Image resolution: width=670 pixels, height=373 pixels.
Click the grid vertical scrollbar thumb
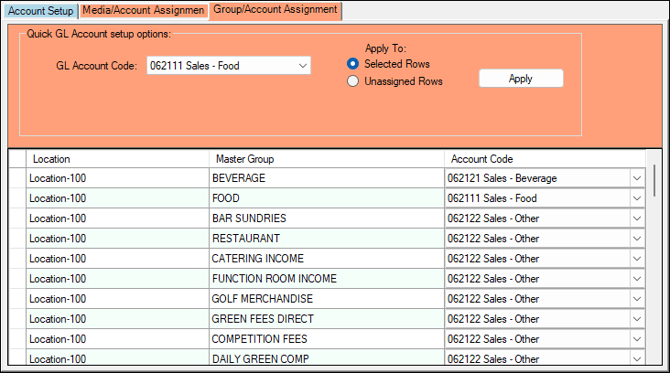654,180
